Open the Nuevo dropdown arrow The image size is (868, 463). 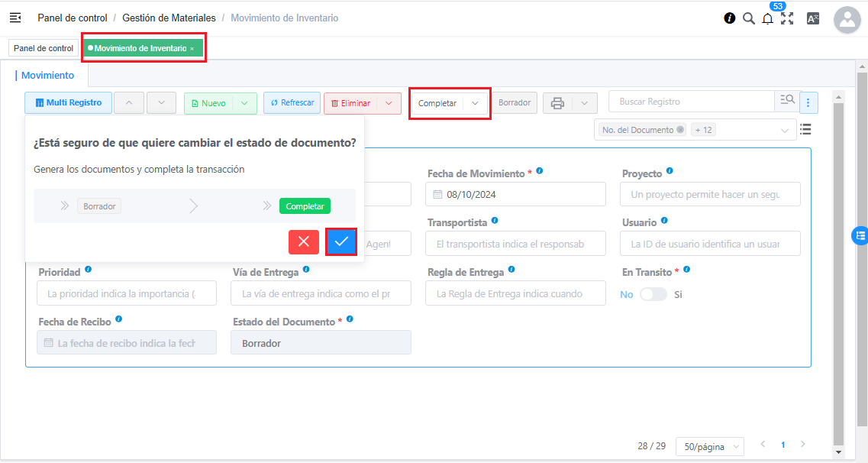pos(245,102)
